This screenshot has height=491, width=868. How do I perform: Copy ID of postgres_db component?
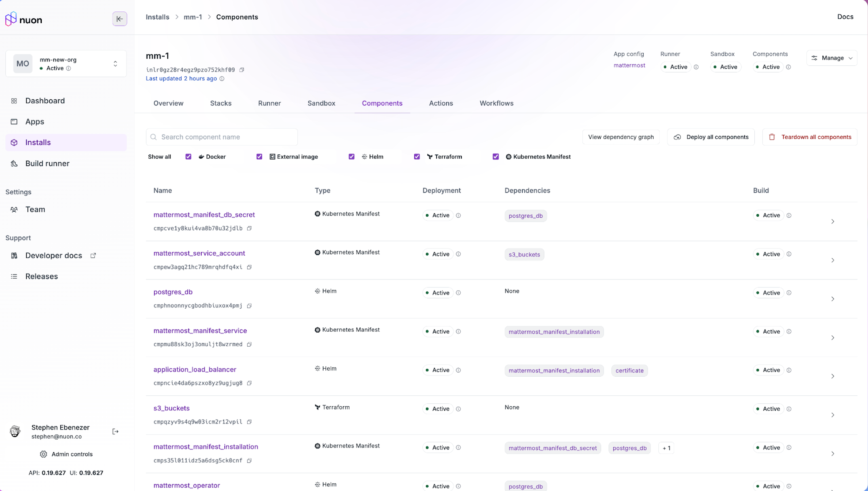(x=249, y=306)
